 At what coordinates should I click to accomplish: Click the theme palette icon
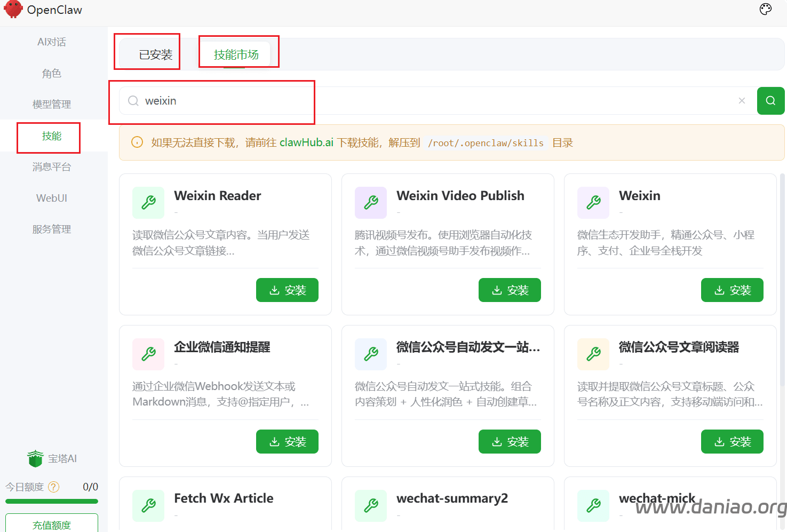tap(765, 9)
